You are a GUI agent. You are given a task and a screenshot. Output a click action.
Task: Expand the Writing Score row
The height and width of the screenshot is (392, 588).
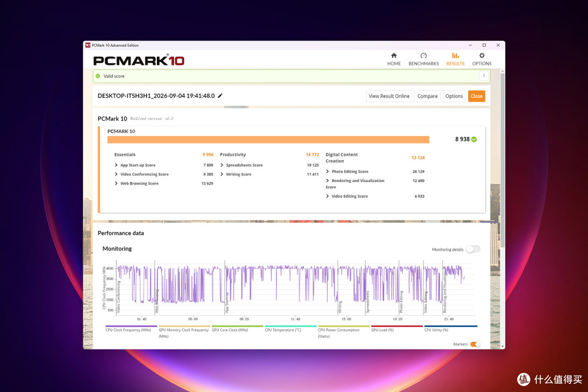222,174
